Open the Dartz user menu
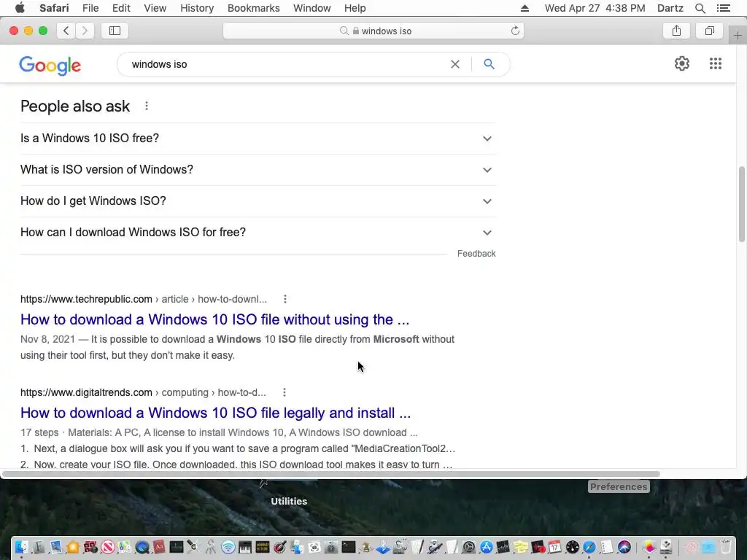The image size is (747, 560). pos(670,8)
